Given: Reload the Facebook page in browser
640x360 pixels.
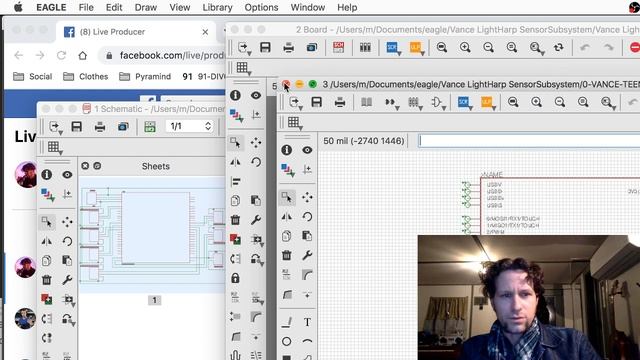Looking at the screenshot, I should pos(61,55).
